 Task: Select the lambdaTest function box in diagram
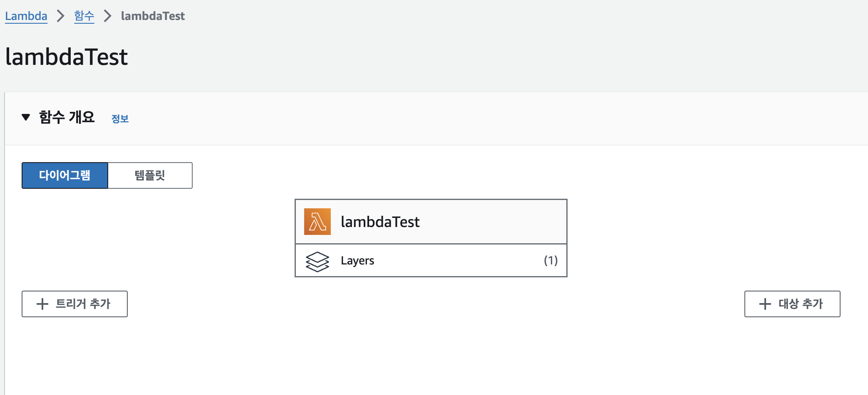pyautogui.click(x=431, y=222)
